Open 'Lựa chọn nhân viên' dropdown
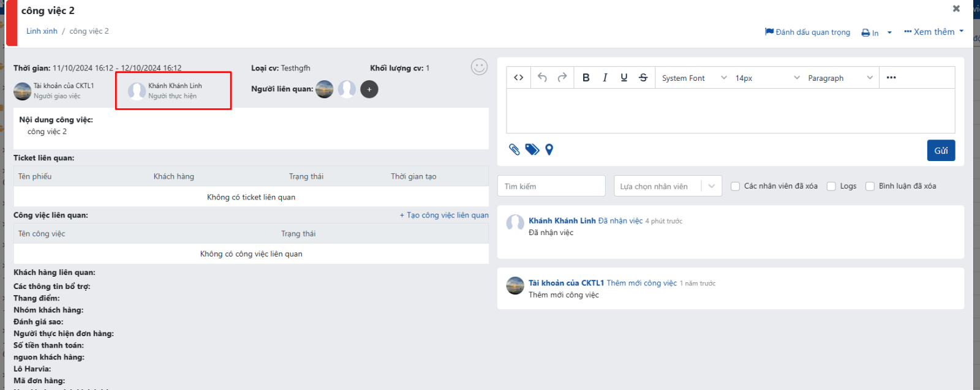The image size is (980, 390). (668, 186)
